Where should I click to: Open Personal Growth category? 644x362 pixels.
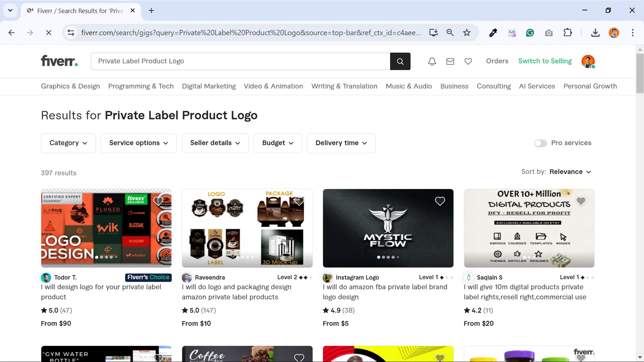(x=590, y=86)
